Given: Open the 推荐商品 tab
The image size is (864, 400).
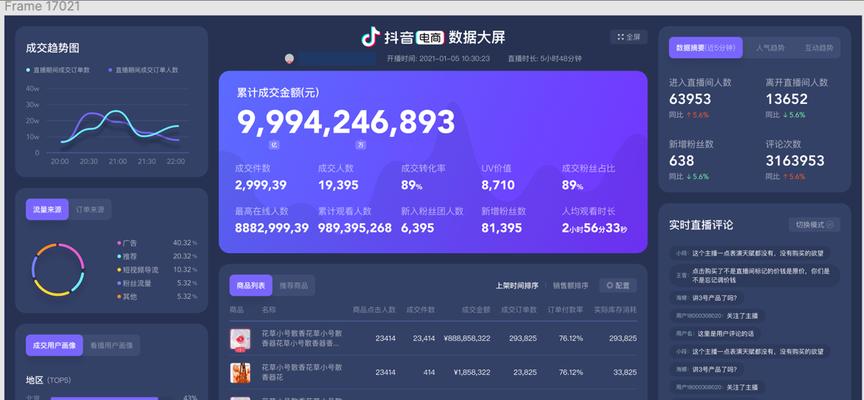Looking at the screenshot, I should pos(294,285).
